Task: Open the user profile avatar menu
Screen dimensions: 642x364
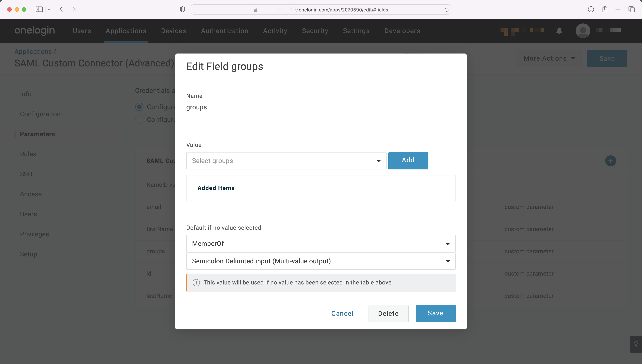Action: [x=583, y=31]
